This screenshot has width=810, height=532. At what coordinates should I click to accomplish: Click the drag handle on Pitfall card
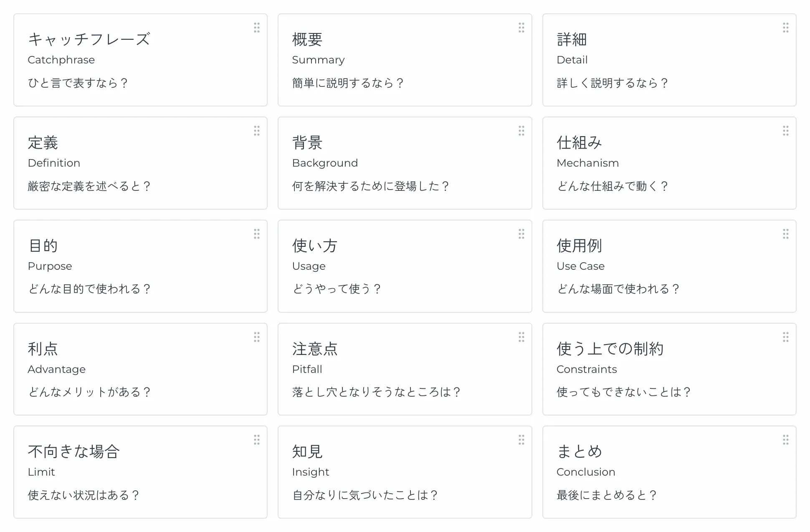(x=521, y=337)
